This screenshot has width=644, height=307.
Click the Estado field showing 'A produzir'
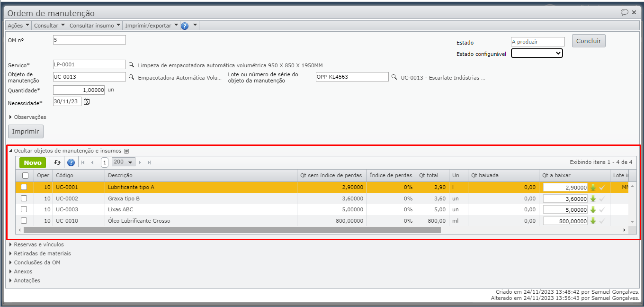538,42
